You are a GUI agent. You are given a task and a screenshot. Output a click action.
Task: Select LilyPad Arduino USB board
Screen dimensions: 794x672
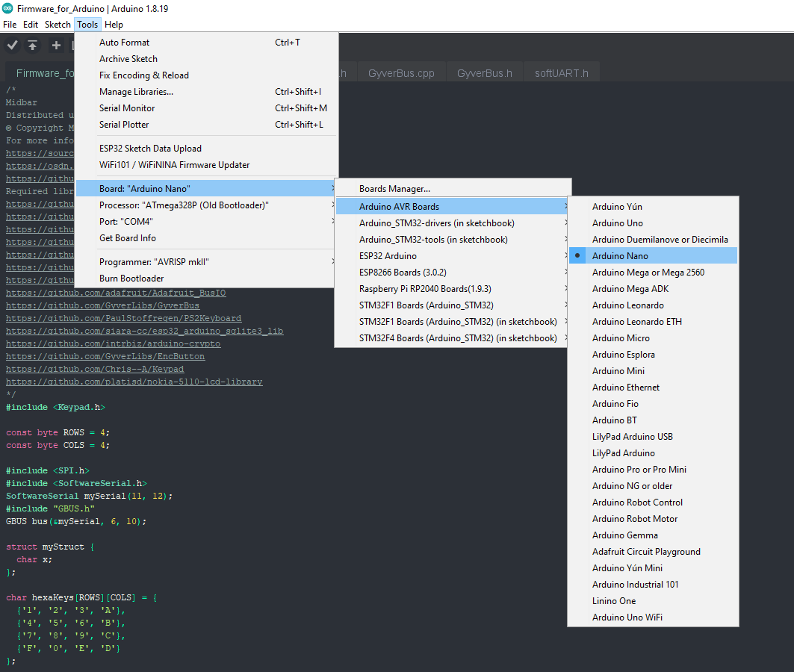point(653,437)
